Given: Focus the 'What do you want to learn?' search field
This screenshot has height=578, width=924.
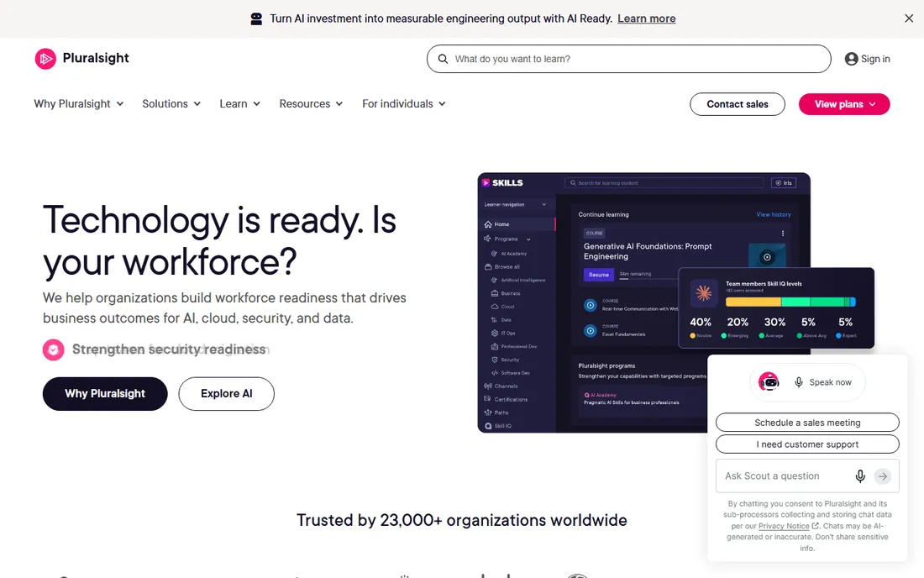Looking at the screenshot, I should [629, 59].
